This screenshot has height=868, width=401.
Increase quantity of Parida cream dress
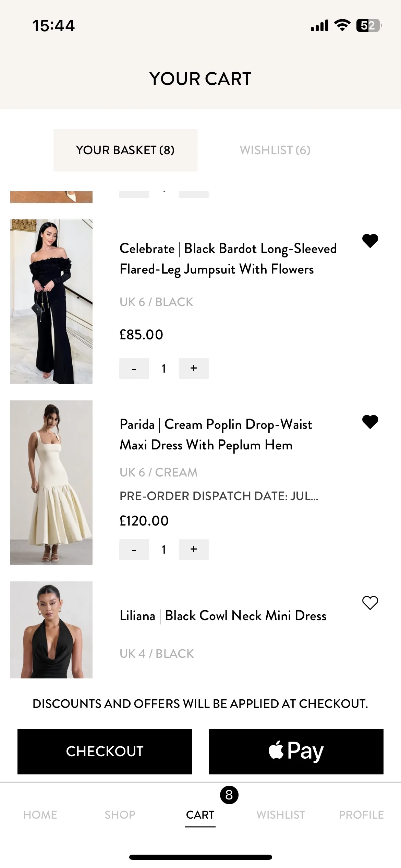click(x=194, y=550)
